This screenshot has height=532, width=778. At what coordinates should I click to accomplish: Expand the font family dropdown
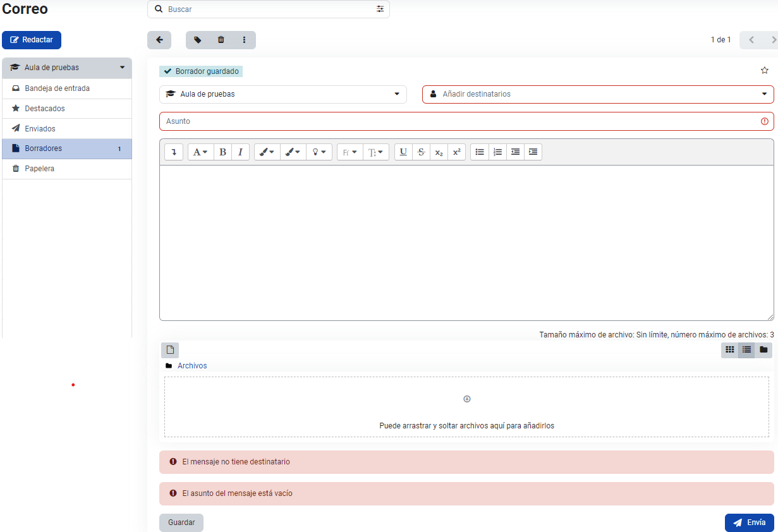349,152
